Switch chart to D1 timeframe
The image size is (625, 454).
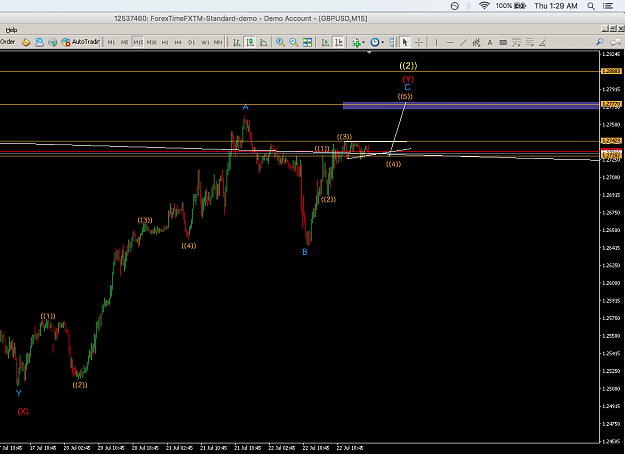coord(192,42)
